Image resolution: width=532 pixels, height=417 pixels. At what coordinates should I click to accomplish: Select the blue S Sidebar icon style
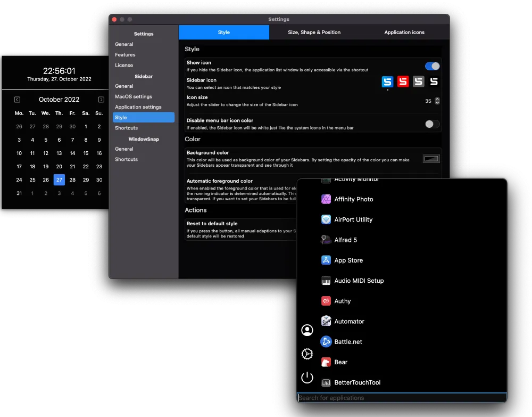(387, 81)
